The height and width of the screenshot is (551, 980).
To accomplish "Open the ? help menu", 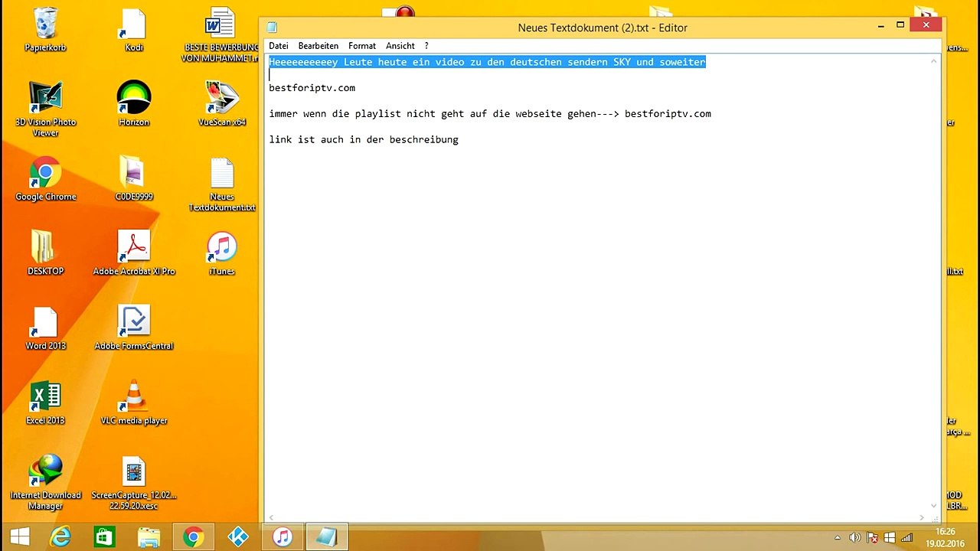I will (x=426, y=46).
